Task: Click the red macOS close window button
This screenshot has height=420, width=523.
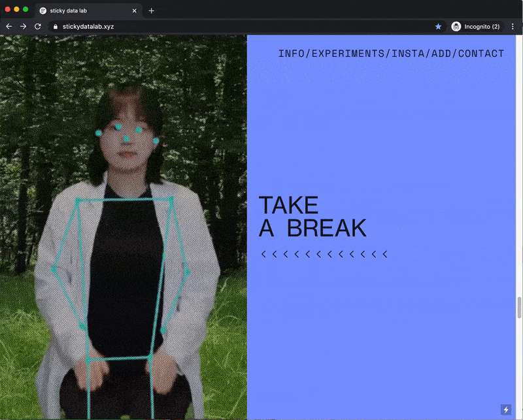Action: click(x=8, y=9)
